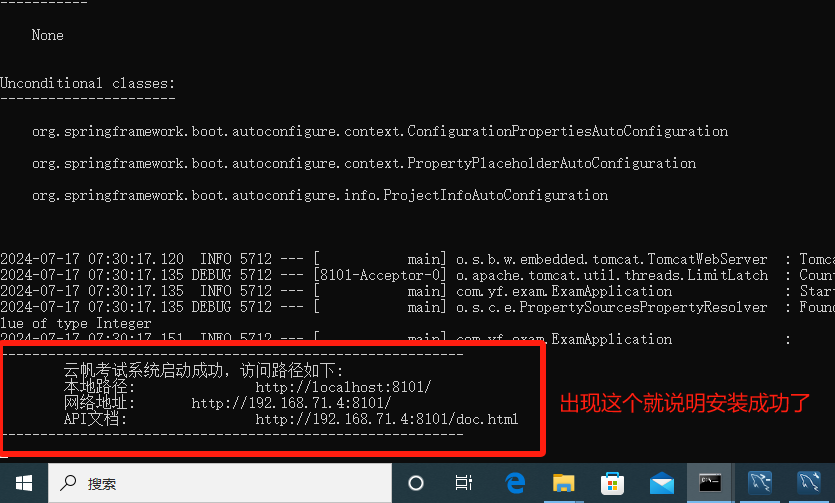Click the PropertyPlaceholderAutoConfiguration class line

coord(363,163)
